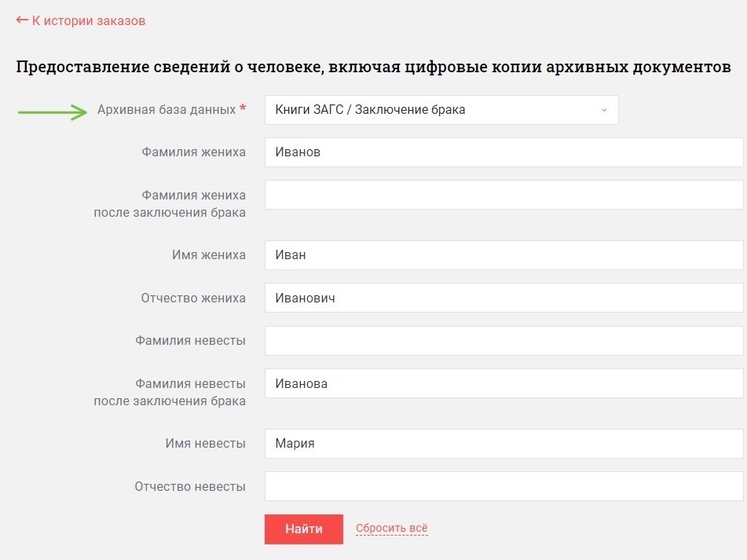Viewport: 747px width, 560px height.
Task: Click the red required asterisk beside the database label
Action: (243, 108)
